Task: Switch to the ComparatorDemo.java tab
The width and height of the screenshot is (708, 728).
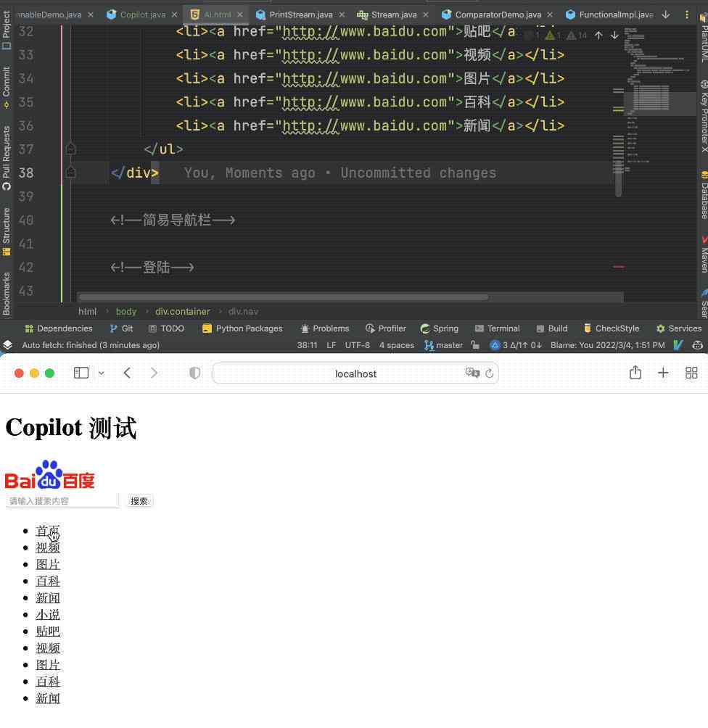Action: coord(498,15)
